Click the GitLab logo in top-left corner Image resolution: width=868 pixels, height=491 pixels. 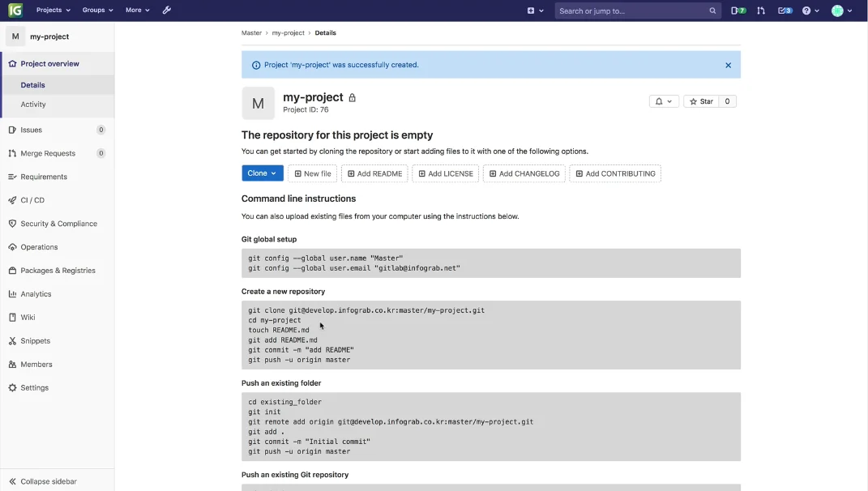[15, 11]
